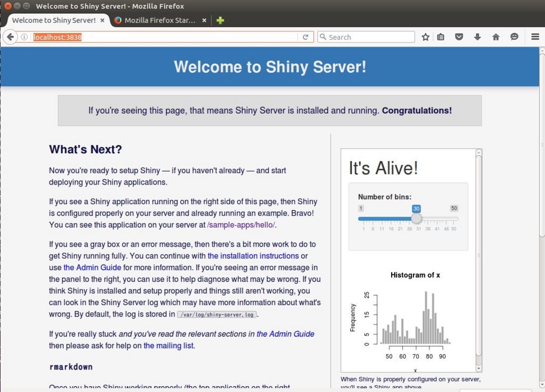The width and height of the screenshot is (545, 392).
Task: Click the Number of bins slider handle
Action: pos(416,219)
